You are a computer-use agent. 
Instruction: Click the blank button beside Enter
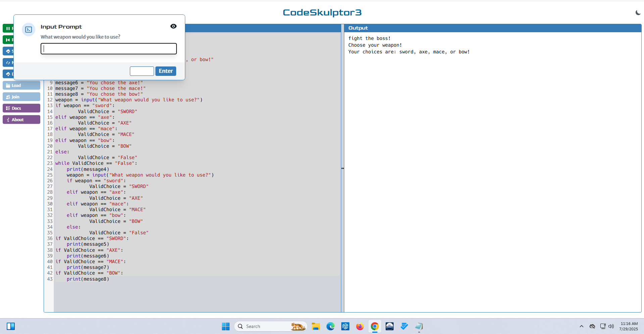click(x=142, y=71)
